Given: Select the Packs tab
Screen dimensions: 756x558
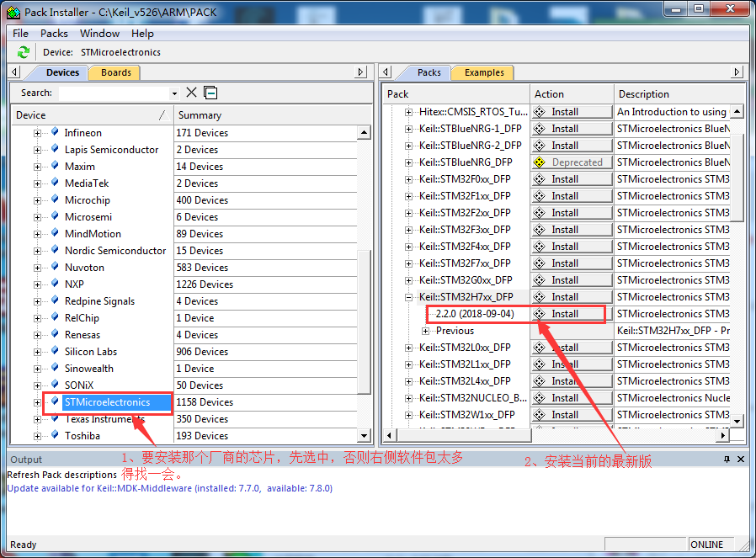Looking at the screenshot, I should pos(429,72).
